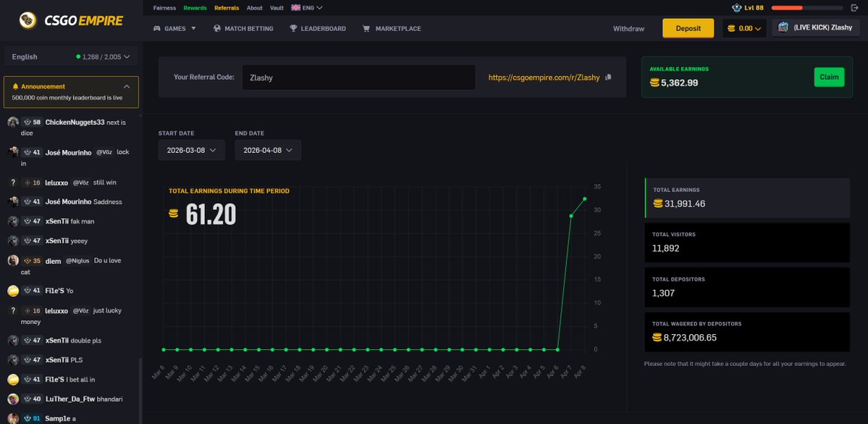The image size is (868, 424).
Task: Open the (LIVE KICK) Zlashy profile button
Action: tap(816, 27)
